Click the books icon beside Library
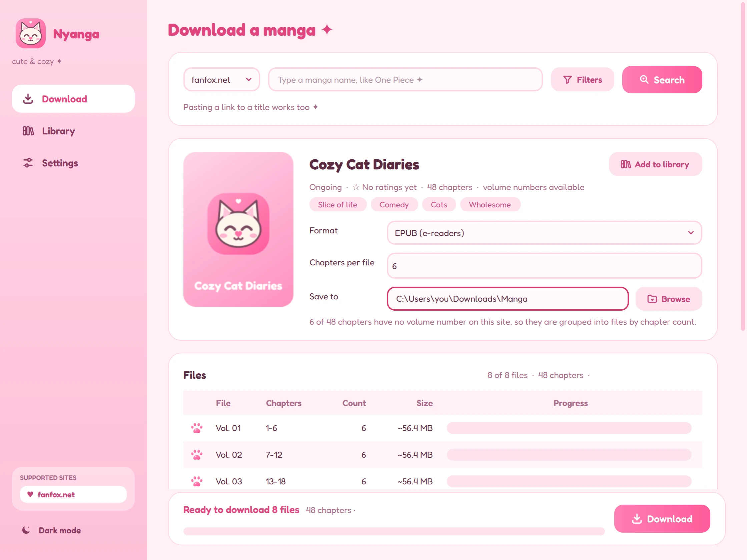This screenshot has height=560, width=747. coord(28,131)
